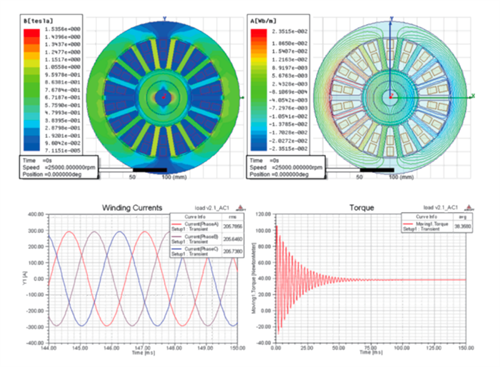Click the Ansys logo icon above Winding Currents legend
500x367 pixels.
(240, 208)
